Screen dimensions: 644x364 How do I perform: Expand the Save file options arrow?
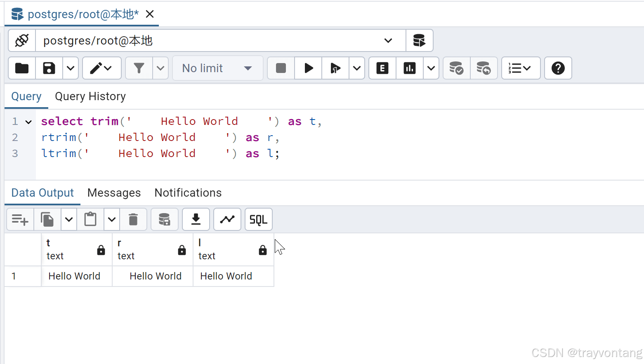click(71, 68)
